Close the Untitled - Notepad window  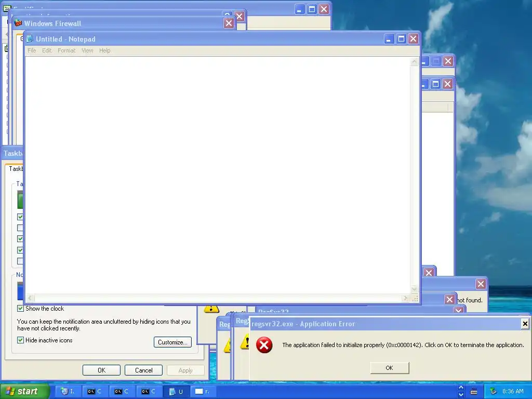(x=413, y=39)
